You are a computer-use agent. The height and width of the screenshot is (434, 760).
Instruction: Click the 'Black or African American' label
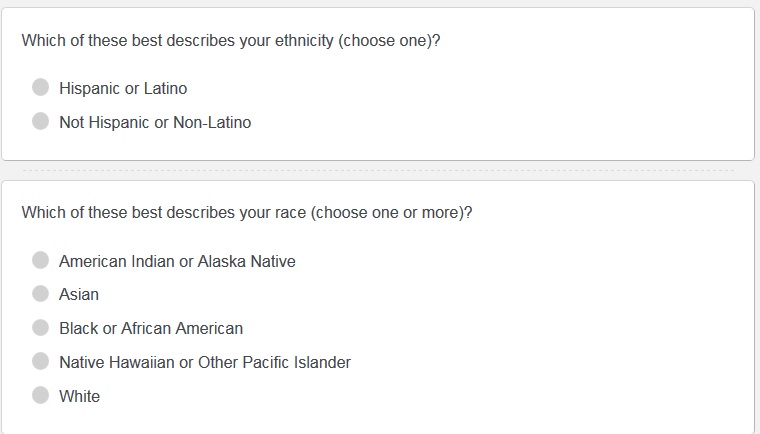151,329
